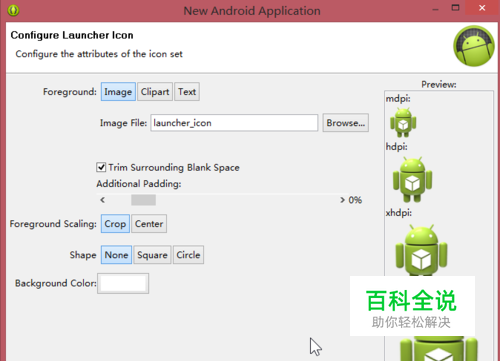Click the Configure the attributes subtitle text
Image resolution: width=500 pixels, height=361 pixels.
tap(99, 54)
